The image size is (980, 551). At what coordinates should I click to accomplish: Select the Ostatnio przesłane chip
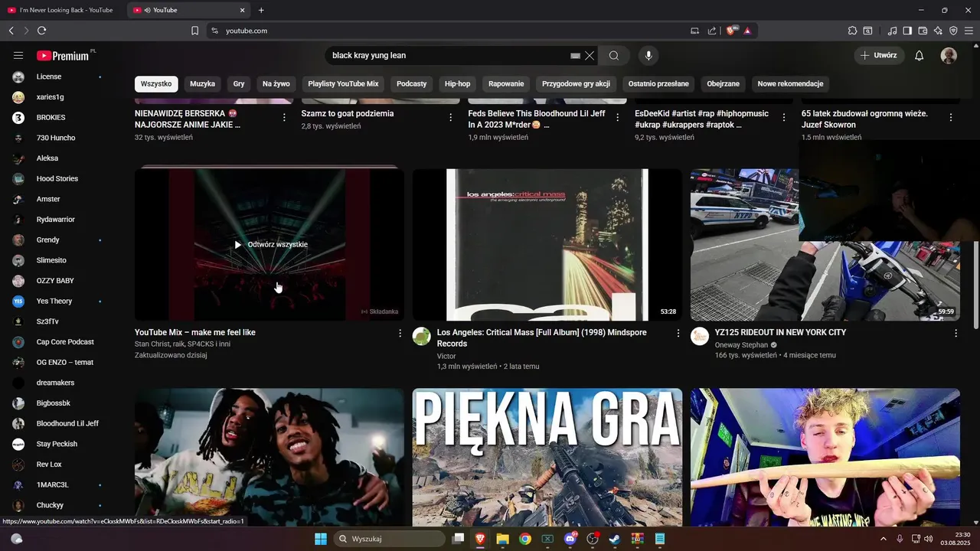(658, 84)
